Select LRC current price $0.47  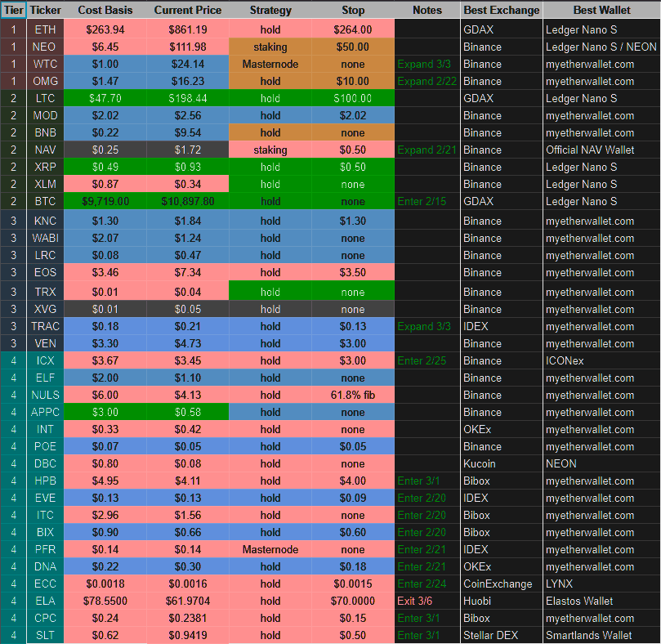click(x=188, y=256)
